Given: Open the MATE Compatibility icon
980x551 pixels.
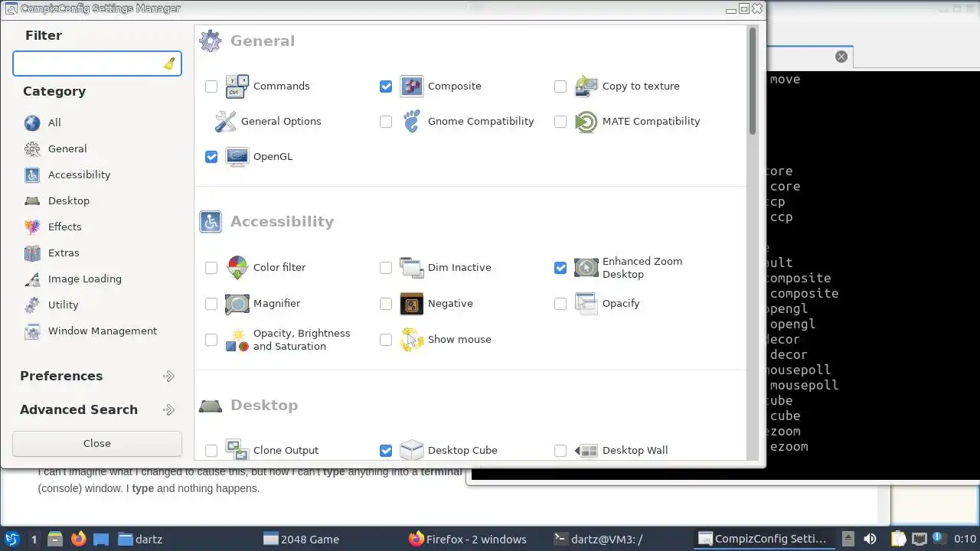Looking at the screenshot, I should coord(586,122).
